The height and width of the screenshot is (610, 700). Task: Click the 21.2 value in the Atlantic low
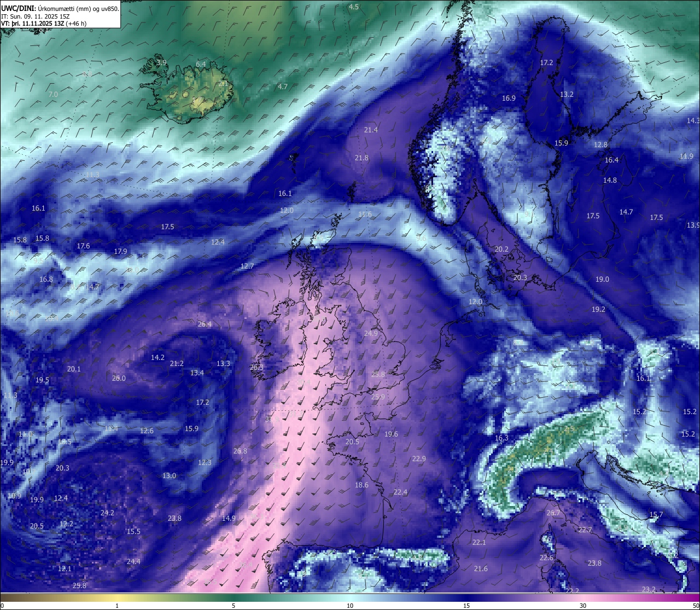pos(177,364)
